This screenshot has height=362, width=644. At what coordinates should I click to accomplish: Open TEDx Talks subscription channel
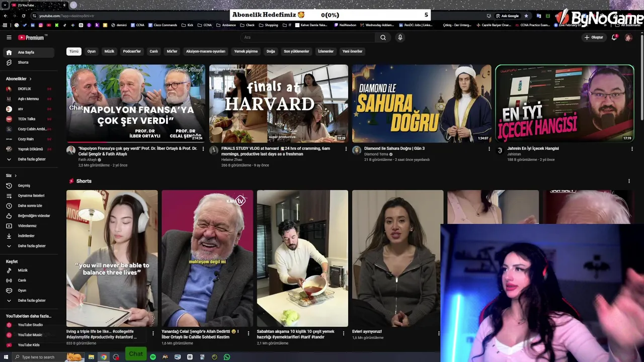[29, 119]
